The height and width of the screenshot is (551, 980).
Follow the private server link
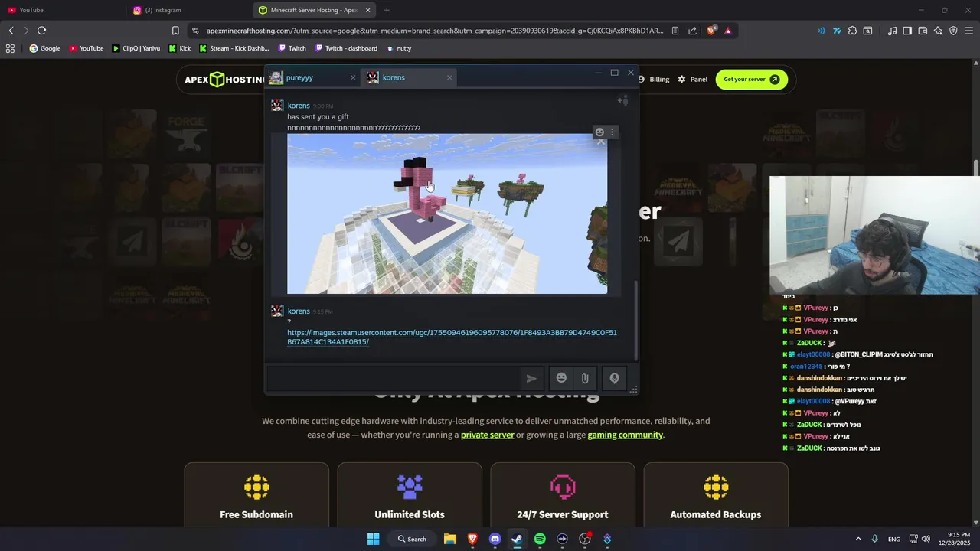(x=488, y=435)
